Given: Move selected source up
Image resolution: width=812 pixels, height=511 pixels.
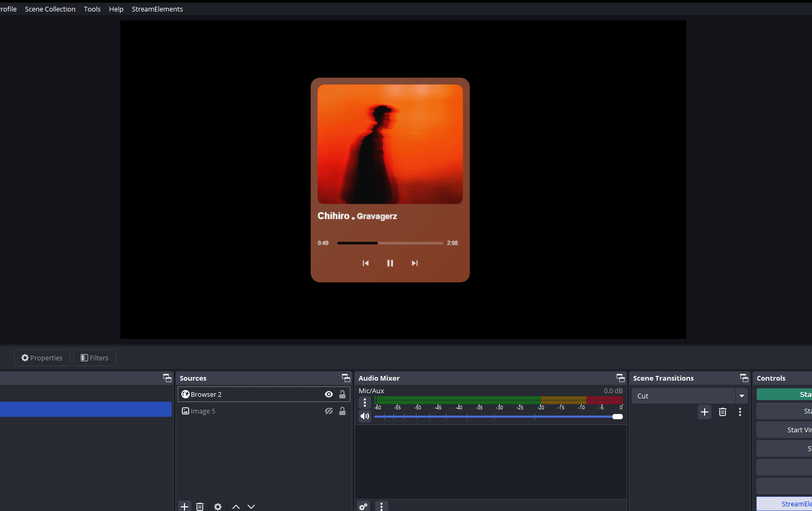Looking at the screenshot, I should pos(236,506).
